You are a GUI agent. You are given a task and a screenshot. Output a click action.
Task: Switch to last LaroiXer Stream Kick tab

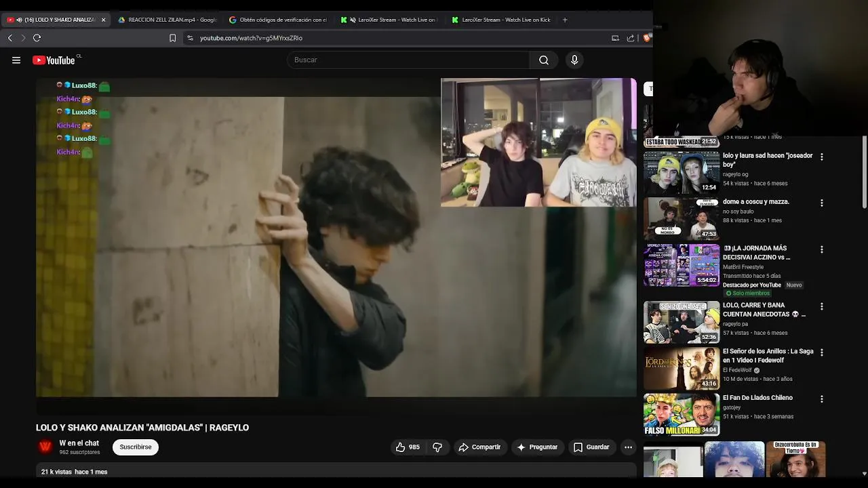(x=500, y=20)
